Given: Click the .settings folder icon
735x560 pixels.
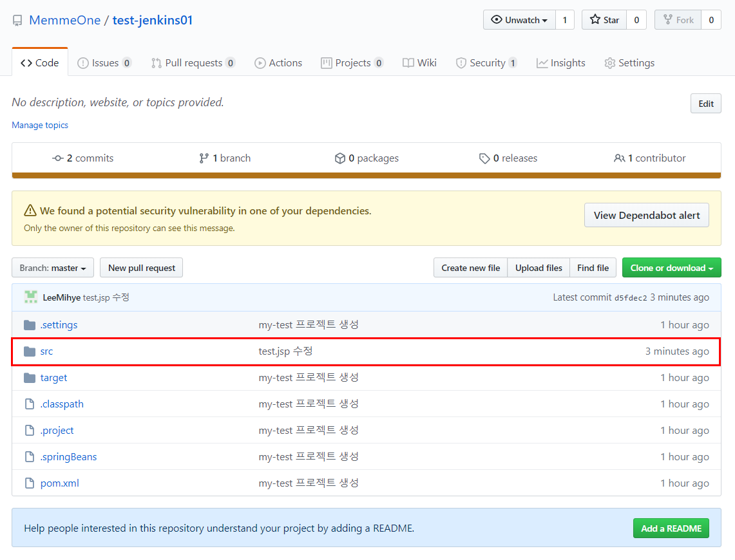Looking at the screenshot, I should [30, 325].
